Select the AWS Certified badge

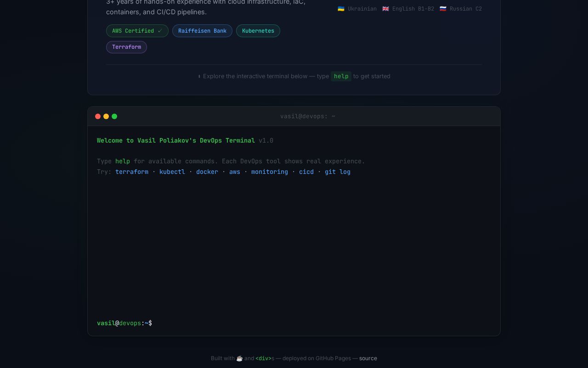click(137, 31)
